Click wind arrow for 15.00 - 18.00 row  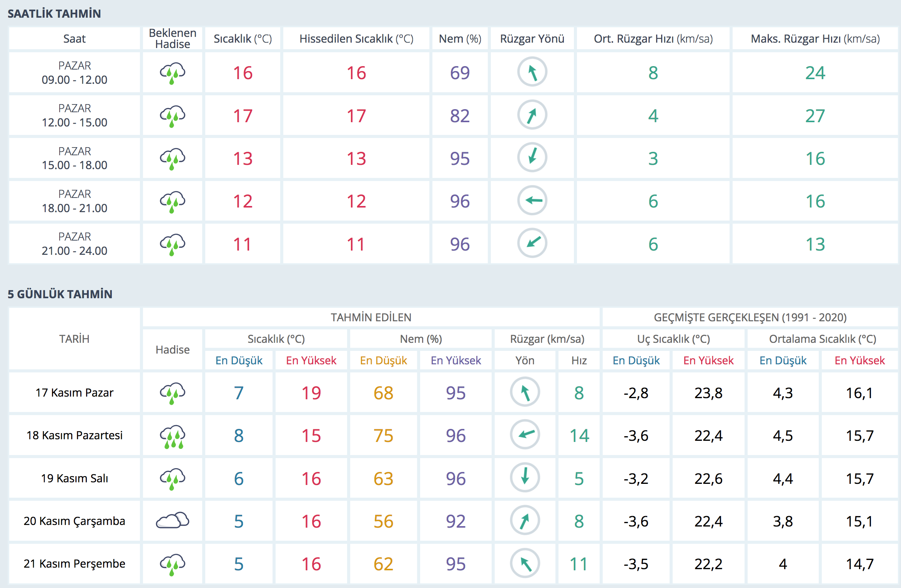pos(532,158)
